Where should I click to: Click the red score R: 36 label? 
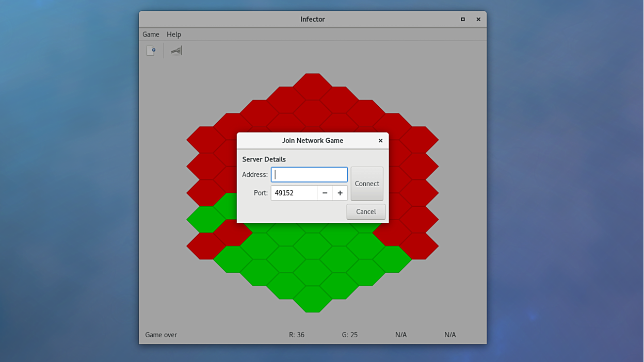(x=297, y=335)
